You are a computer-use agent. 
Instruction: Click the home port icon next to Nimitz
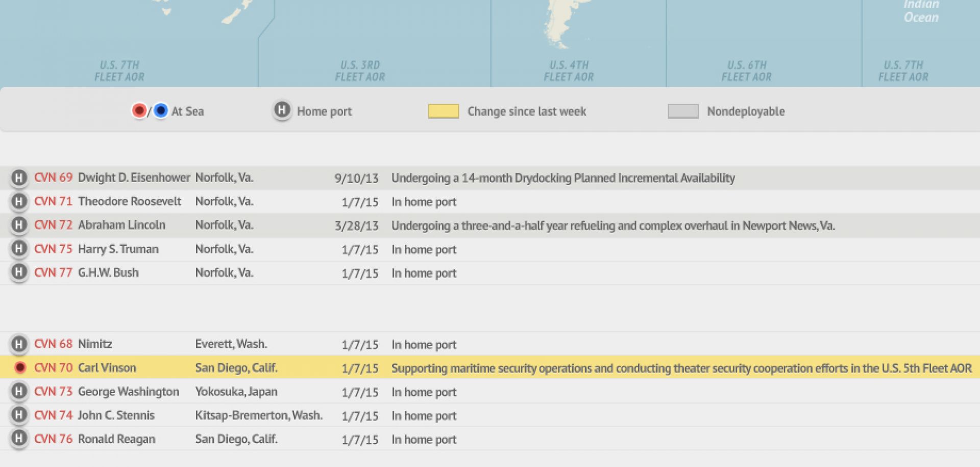tap(19, 344)
